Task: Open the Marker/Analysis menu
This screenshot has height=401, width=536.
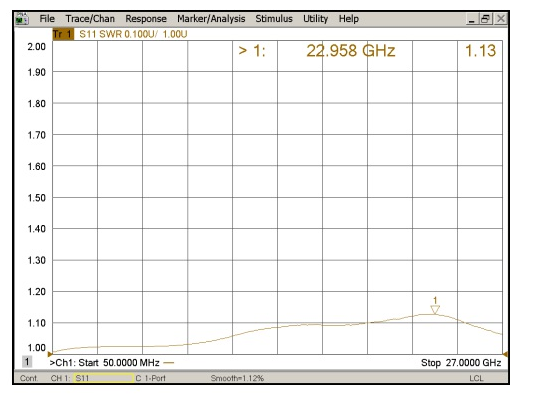Action: click(211, 19)
